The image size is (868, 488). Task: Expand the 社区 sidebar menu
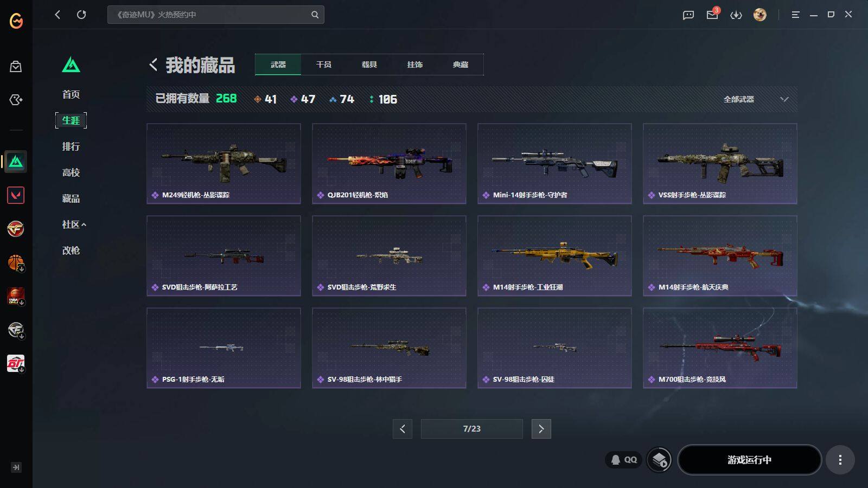tap(74, 224)
